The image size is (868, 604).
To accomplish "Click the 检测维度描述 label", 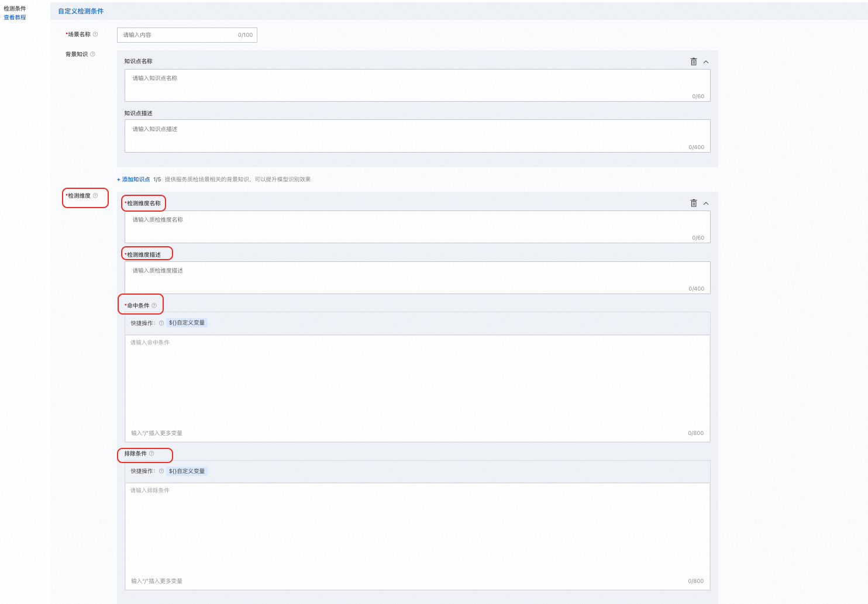I will tap(144, 255).
